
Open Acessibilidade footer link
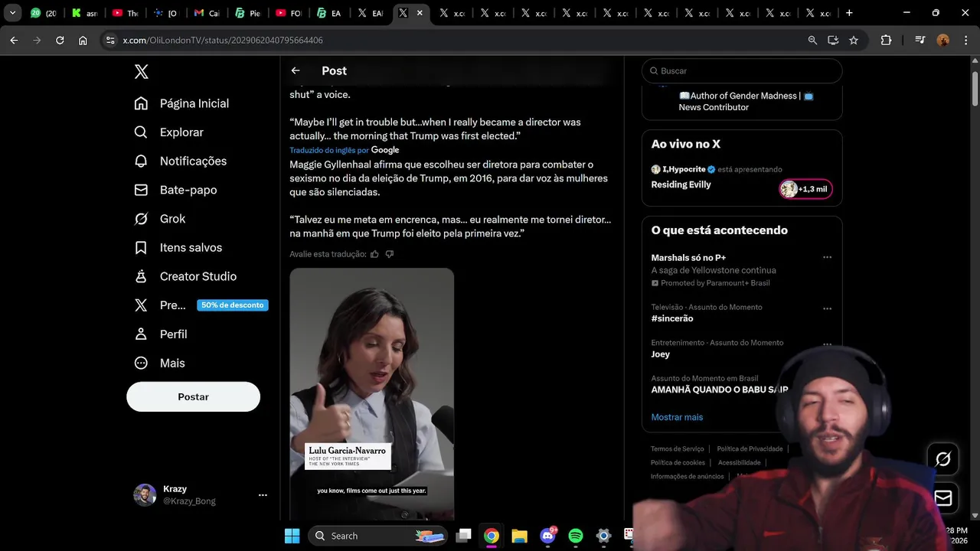pyautogui.click(x=740, y=463)
